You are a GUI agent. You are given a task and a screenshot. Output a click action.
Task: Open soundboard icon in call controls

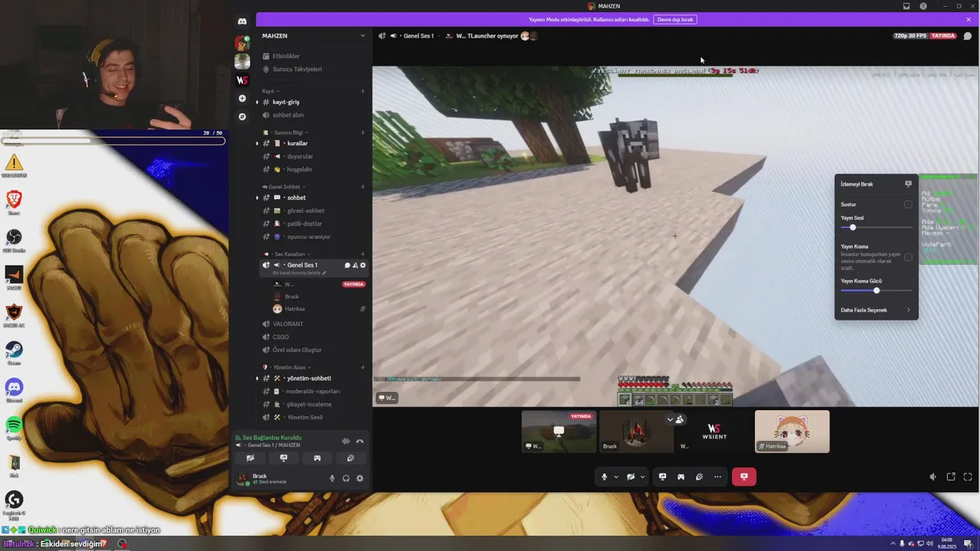click(x=699, y=477)
